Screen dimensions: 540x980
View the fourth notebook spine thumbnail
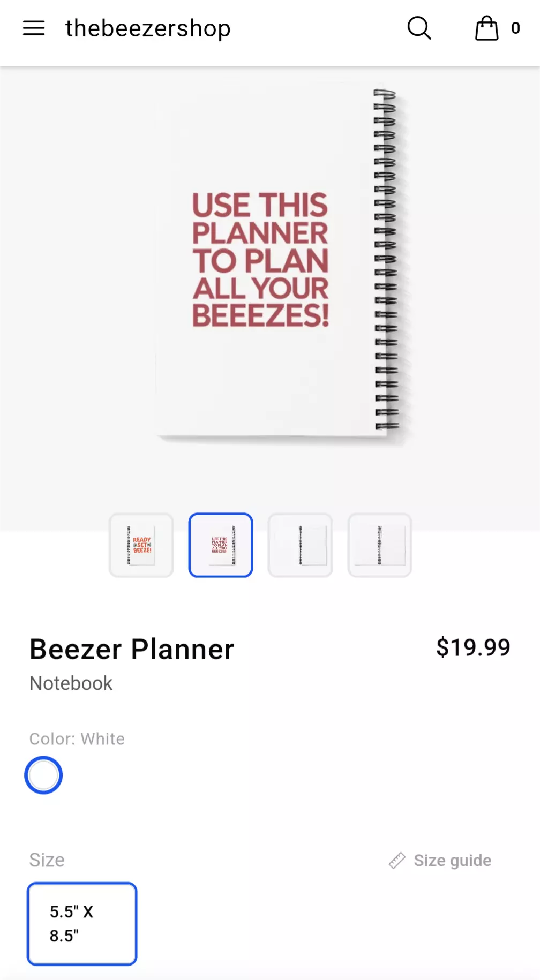(x=380, y=545)
